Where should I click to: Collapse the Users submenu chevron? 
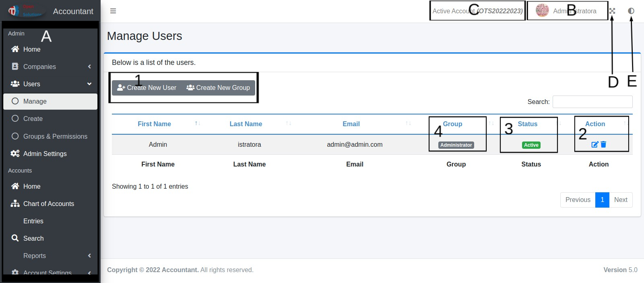tap(89, 84)
